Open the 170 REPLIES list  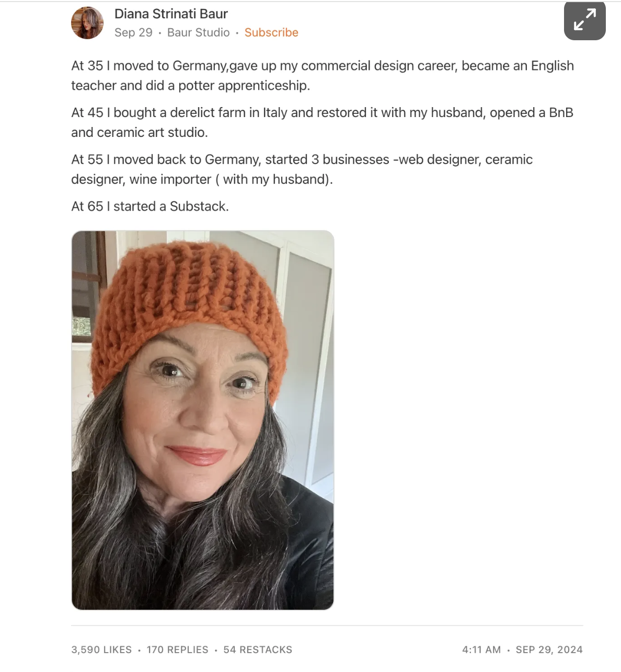click(177, 650)
